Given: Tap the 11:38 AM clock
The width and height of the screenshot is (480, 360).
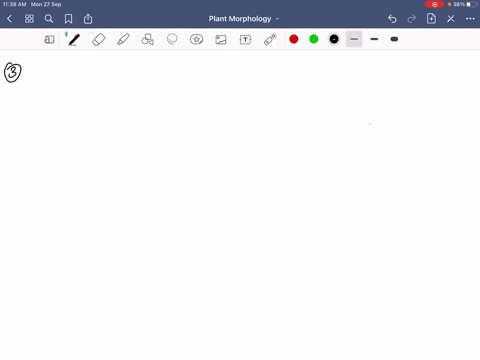Looking at the screenshot, I should tap(14, 4).
